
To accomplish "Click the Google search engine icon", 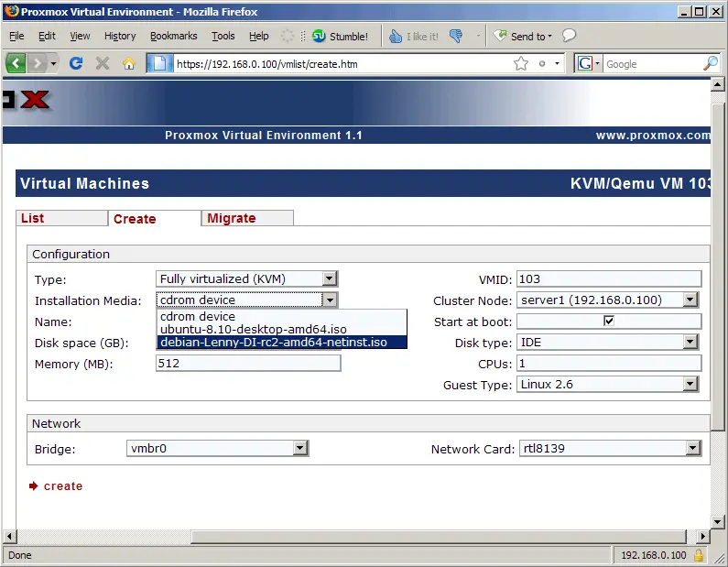I will pyautogui.click(x=585, y=63).
